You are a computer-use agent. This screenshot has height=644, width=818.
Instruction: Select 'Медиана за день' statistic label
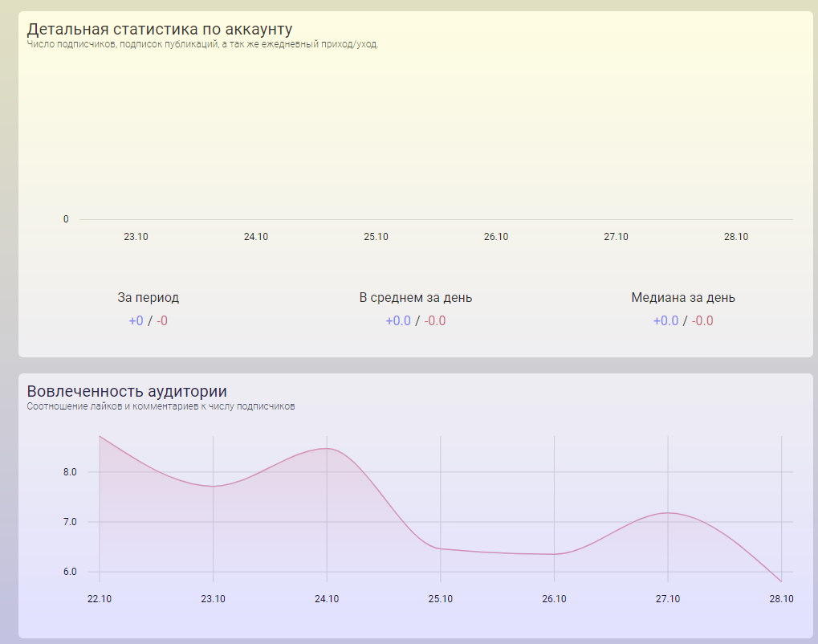click(x=682, y=298)
